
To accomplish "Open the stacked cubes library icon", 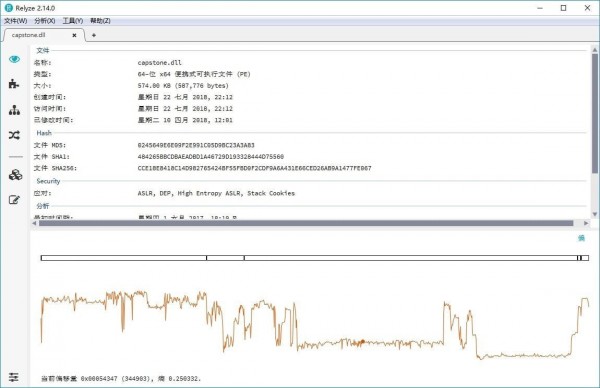I will tap(15, 175).
